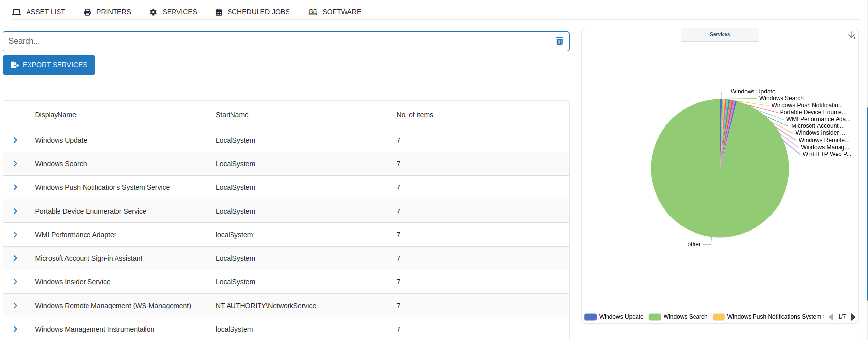Expand the Windows Update row

[x=15, y=140]
